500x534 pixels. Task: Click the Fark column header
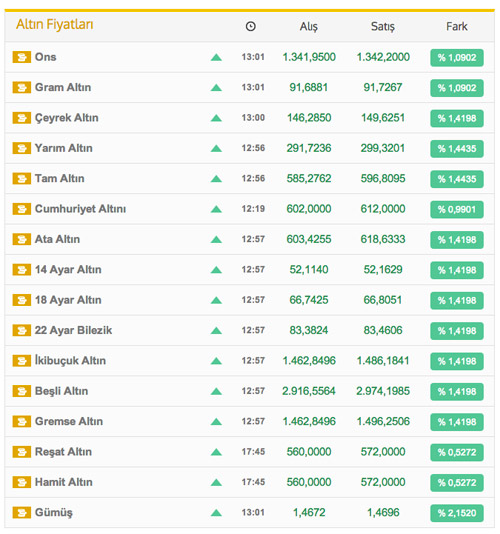click(457, 27)
